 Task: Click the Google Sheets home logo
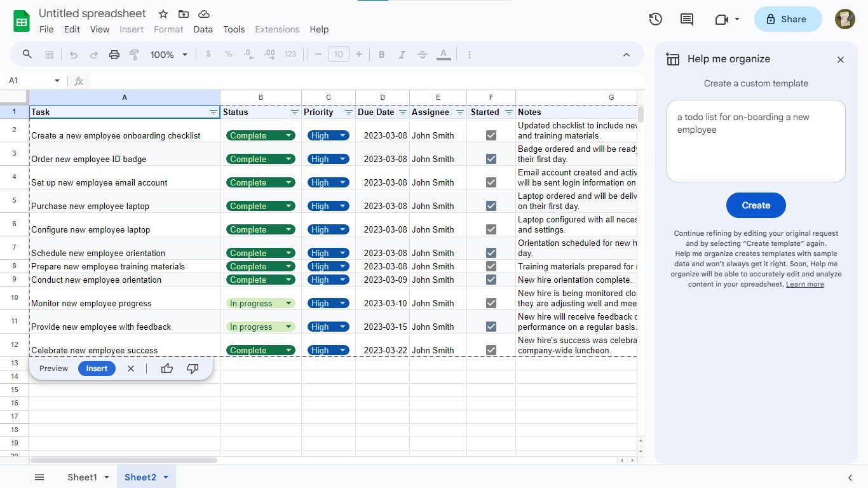point(22,21)
